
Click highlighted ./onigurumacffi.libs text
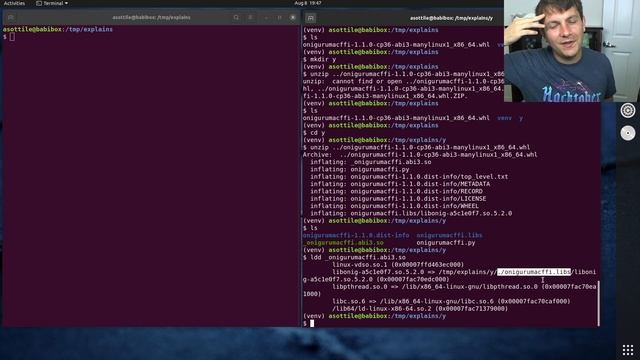[x=533, y=272]
